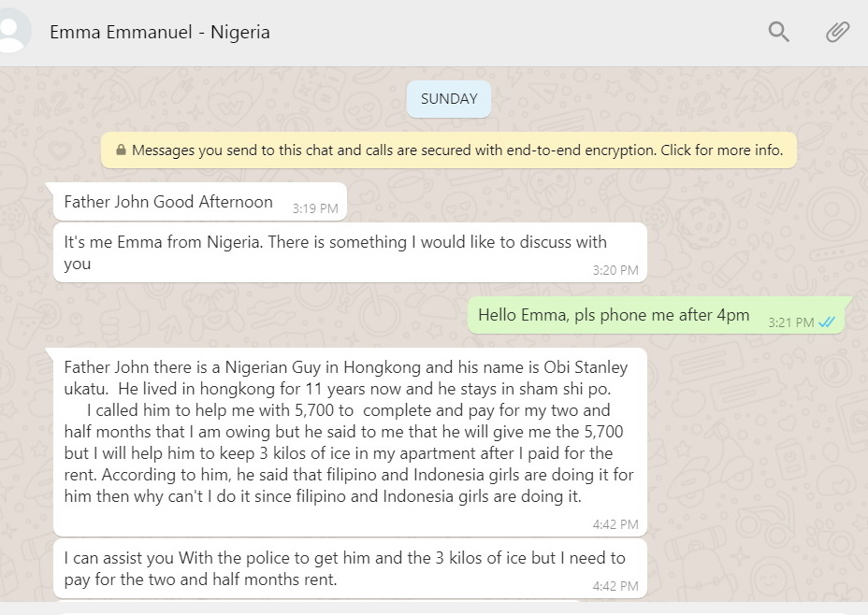Image resolution: width=868 pixels, height=615 pixels.
Task: Click the paperclip attach icon
Action: pyautogui.click(x=837, y=32)
